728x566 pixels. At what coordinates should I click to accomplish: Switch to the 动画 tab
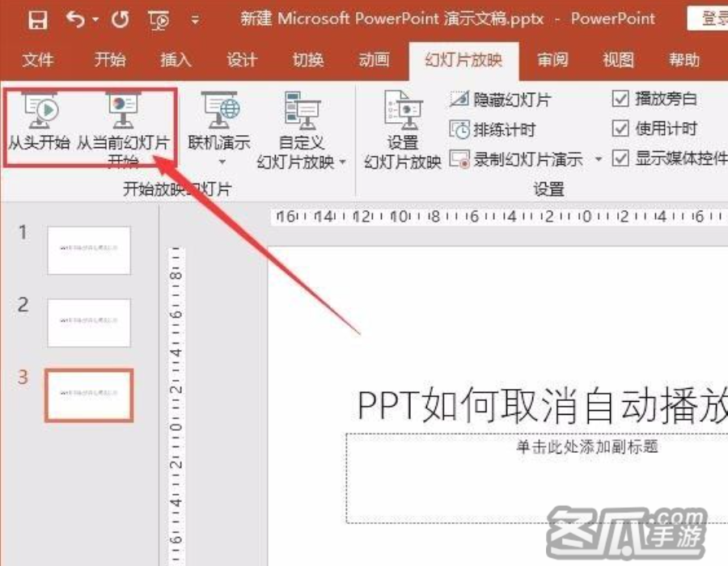pyautogui.click(x=374, y=60)
